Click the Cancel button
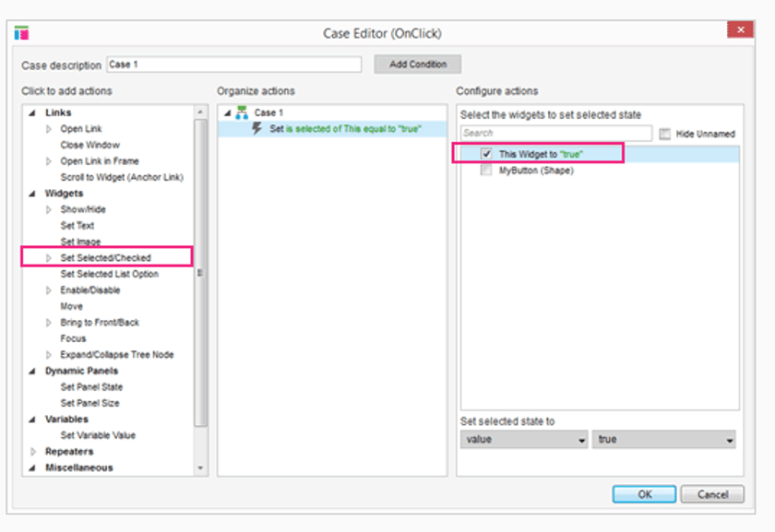The height and width of the screenshot is (532, 775). click(712, 494)
